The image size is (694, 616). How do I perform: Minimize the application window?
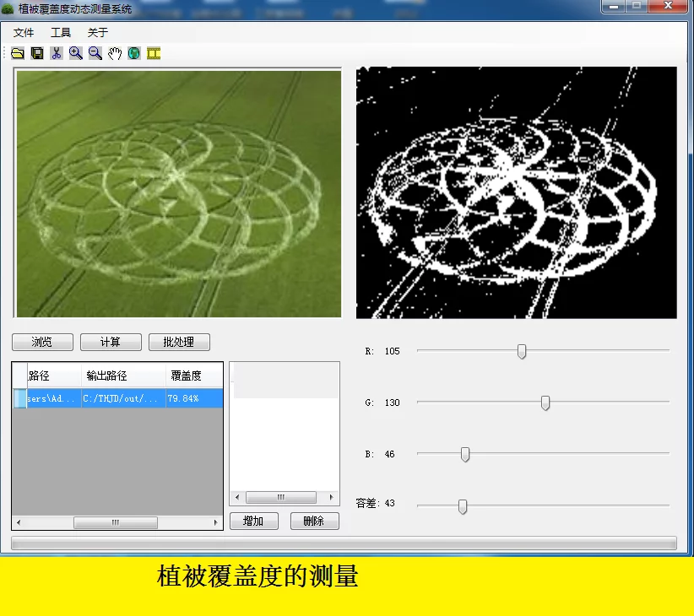coord(614,6)
